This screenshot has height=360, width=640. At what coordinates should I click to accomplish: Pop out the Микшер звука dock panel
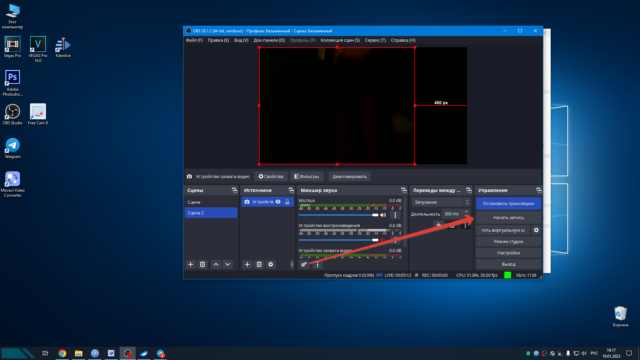404,190
